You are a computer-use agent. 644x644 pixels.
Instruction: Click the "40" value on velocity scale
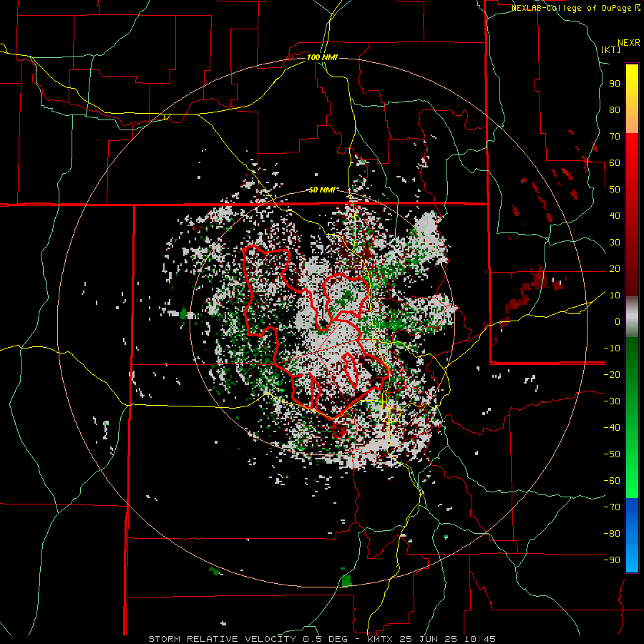[x=615, y=215]
